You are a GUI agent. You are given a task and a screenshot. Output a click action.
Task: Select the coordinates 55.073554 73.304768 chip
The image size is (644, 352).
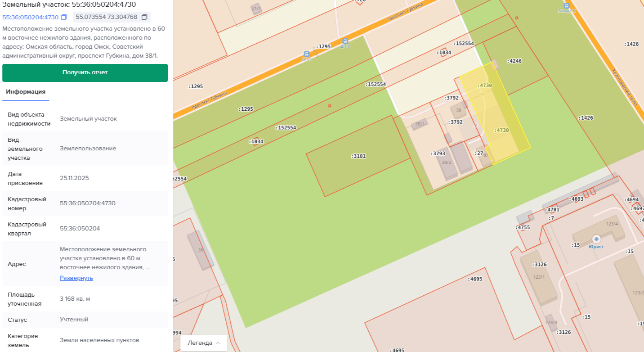click(x=112, y=17)
